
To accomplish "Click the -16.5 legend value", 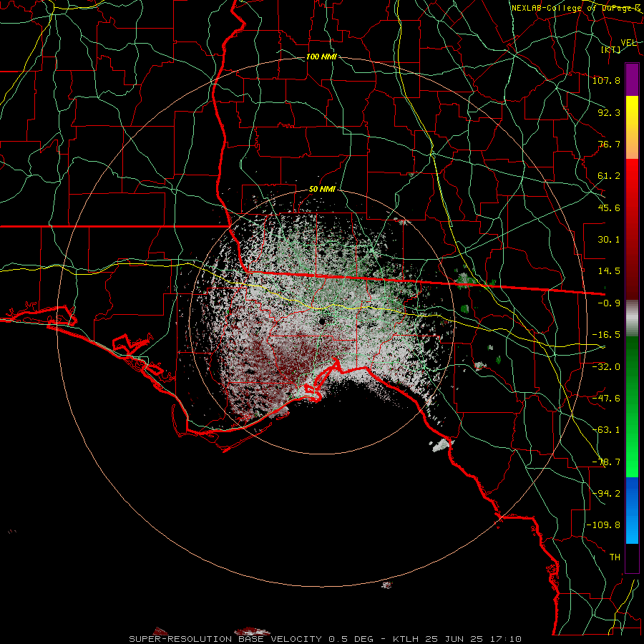I will [606, 335].
